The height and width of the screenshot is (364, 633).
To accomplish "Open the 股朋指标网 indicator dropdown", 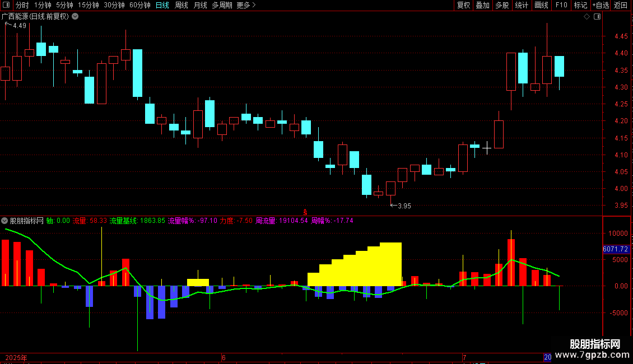I will tap(4, 221).
